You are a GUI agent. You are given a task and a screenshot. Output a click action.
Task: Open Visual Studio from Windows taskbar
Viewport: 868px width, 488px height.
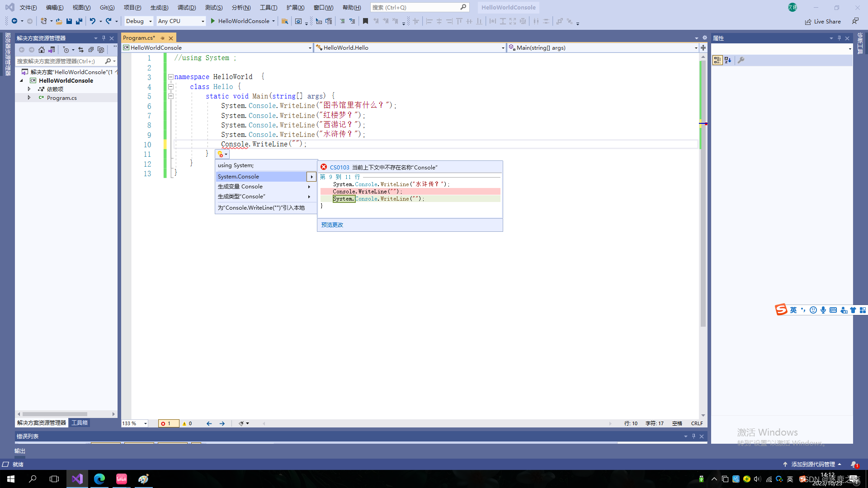click(x=77, y=479)
